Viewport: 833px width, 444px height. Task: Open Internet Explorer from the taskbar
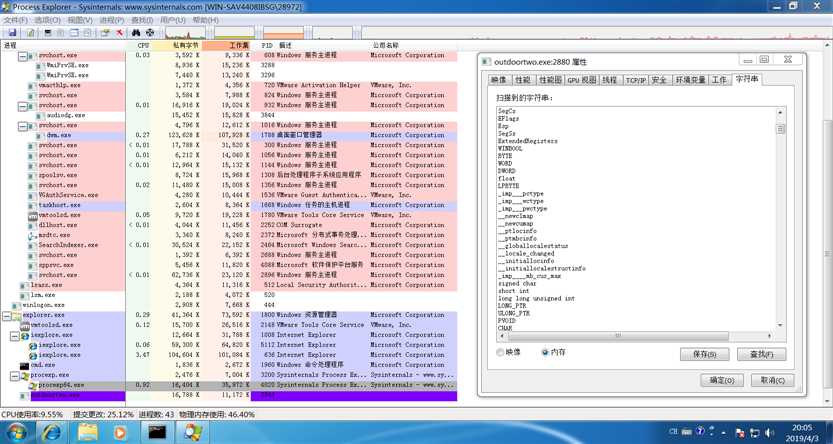click(x=53, y=432)
